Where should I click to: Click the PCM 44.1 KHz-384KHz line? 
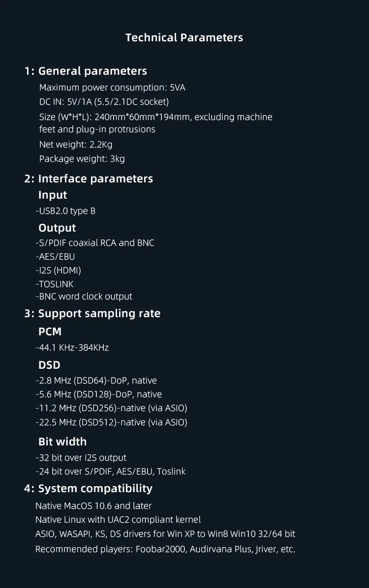(72, 348)
